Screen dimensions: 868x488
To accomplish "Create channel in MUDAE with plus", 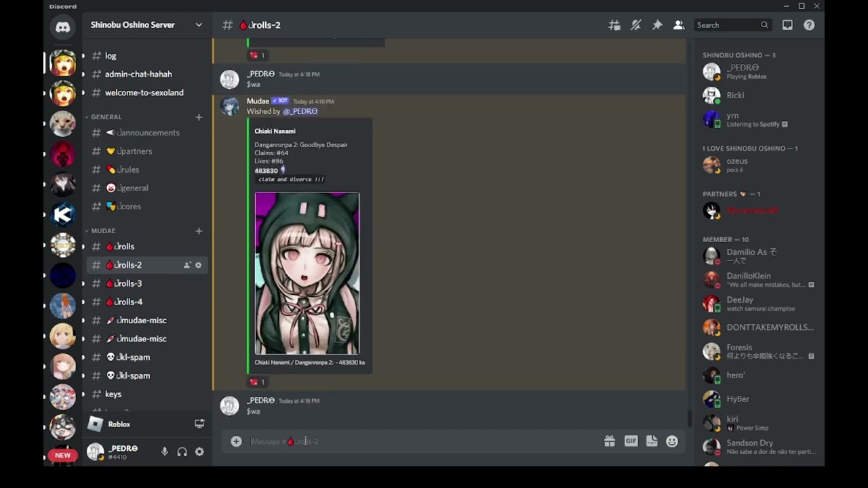I will [199, 231].
